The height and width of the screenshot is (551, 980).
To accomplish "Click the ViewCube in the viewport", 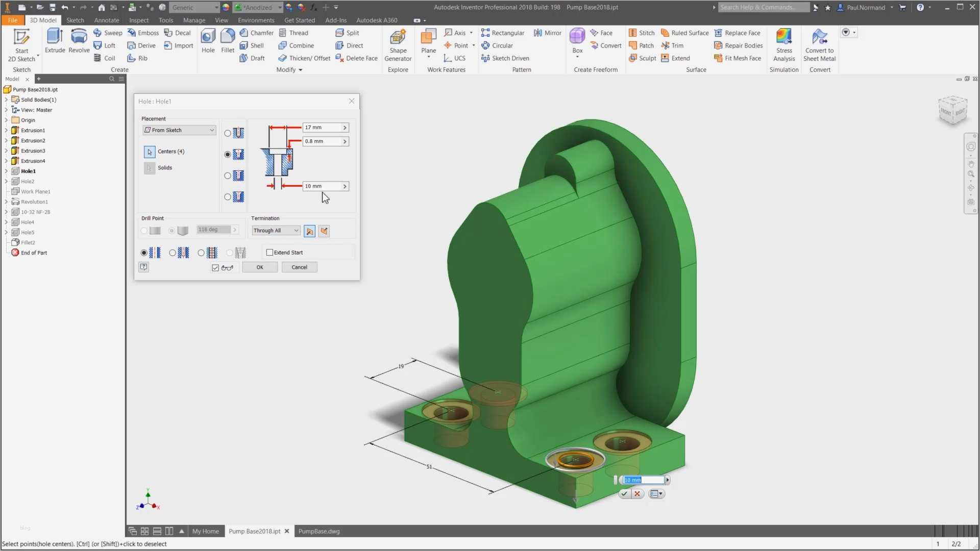I will [x=952, y=110].
